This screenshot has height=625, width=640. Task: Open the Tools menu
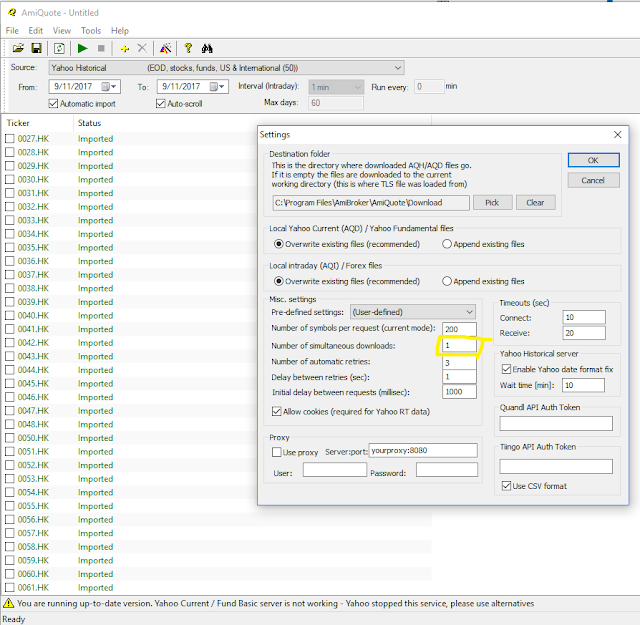click(91, 31)
